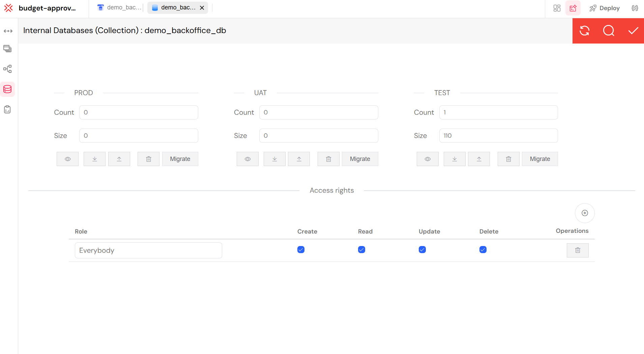Click the search magnifier in red toolbar
Image resolution: width=644 pixels, height=354 pixels.
(609, 31)
